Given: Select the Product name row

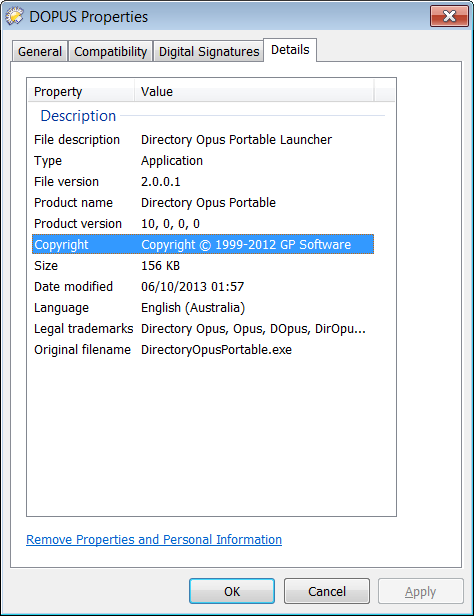Looking at the screenshot, I should click(x=203, y=203).
